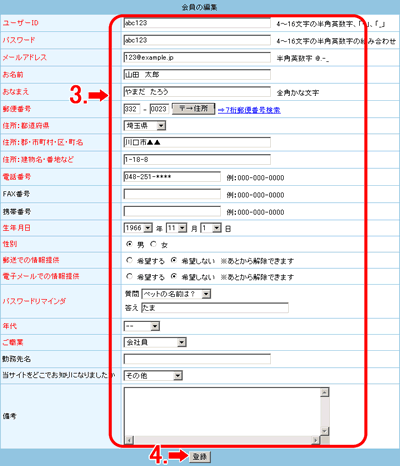Click the ユーザーID input field
The height and width of the screenshot is (466, 400).
coord(197,23)
